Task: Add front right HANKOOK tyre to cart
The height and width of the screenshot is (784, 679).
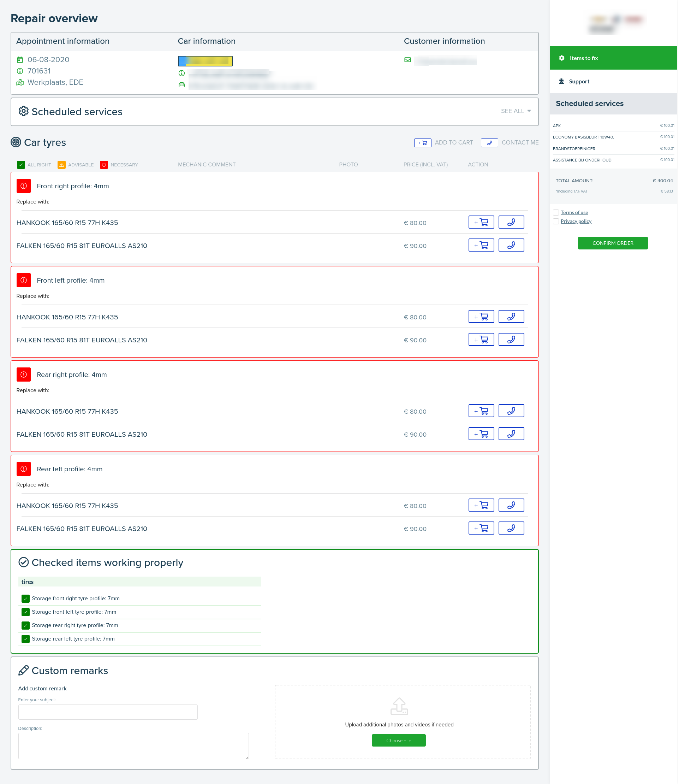Action: (x=481, y=222)
